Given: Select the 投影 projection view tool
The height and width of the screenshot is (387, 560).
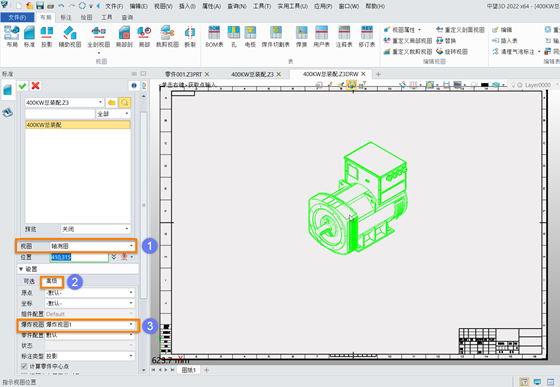Looking at the screenshot, I should pos(46,37).
